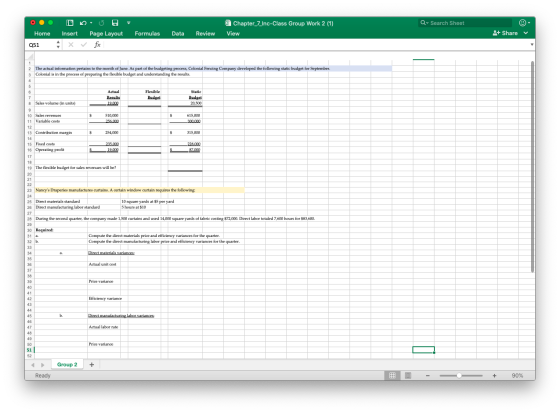This screenshot has height=413, width=560.
Task: Click the Ready status bar text
Action: [43, 375]
